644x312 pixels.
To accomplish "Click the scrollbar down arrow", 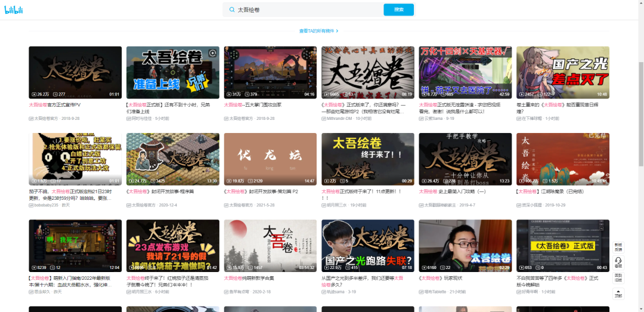I will pos(640,309).
